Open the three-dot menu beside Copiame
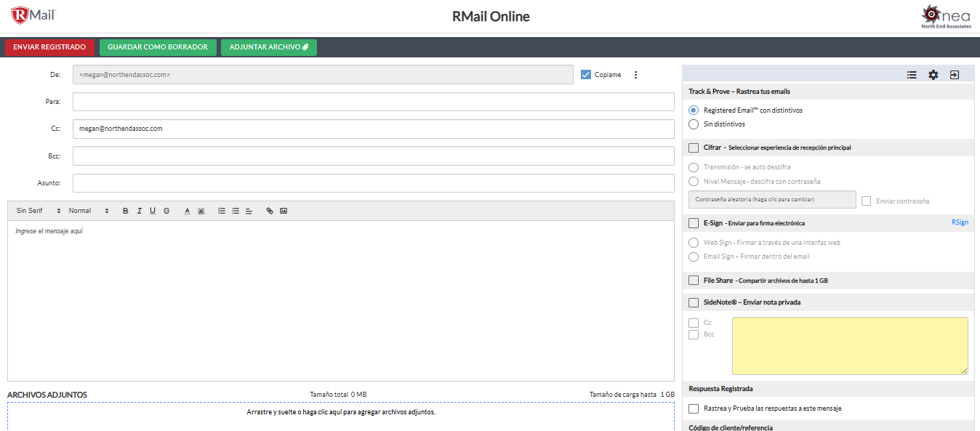 [x=635, y=75]
